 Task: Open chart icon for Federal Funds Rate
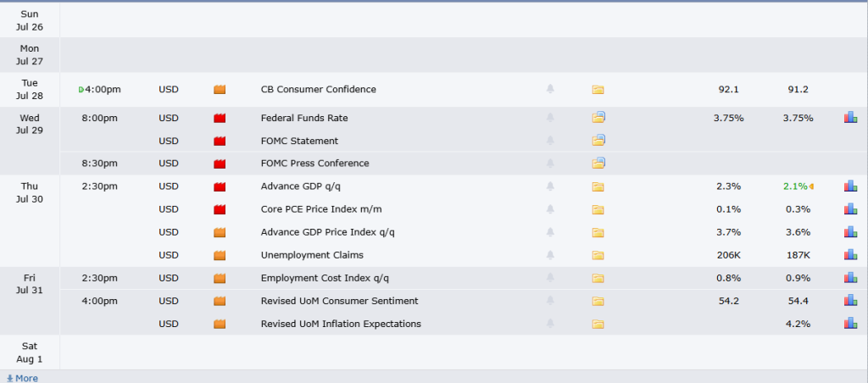850,117
